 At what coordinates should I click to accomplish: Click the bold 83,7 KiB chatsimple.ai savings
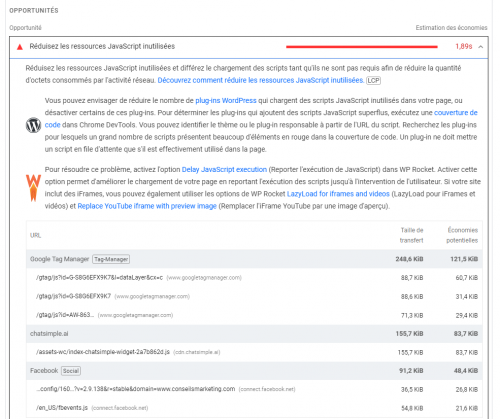pos(466,334)
